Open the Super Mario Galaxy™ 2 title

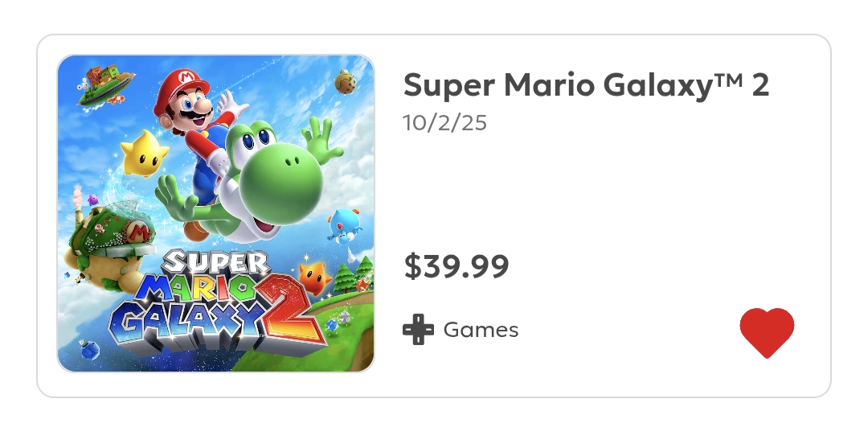pyautogui.click(x=586, y=85)
